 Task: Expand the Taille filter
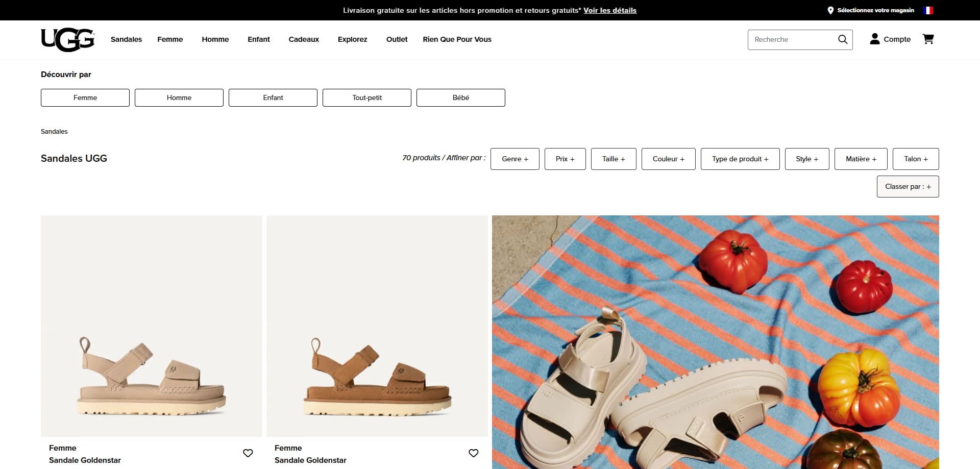614,159
